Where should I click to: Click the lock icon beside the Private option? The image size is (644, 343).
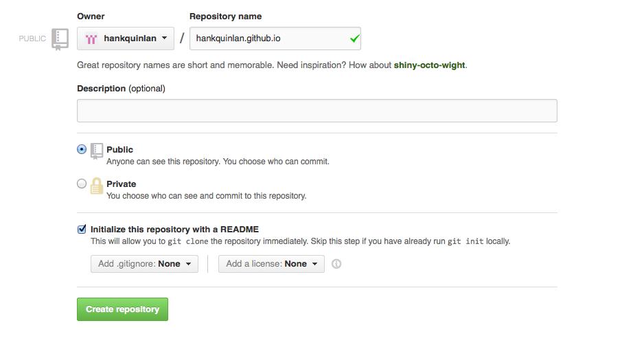coord(97,185)
